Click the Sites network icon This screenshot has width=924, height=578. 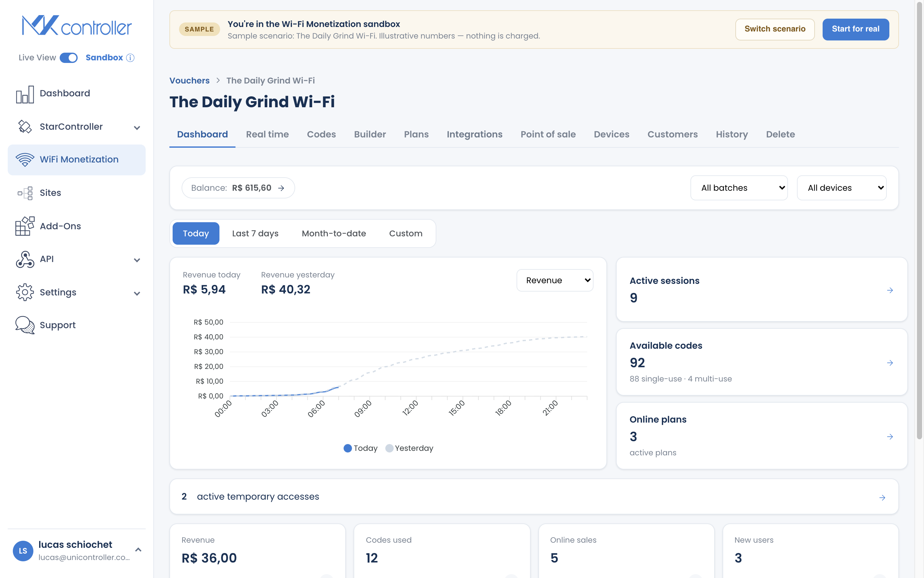pyautogui.click(x=25, y=193)
